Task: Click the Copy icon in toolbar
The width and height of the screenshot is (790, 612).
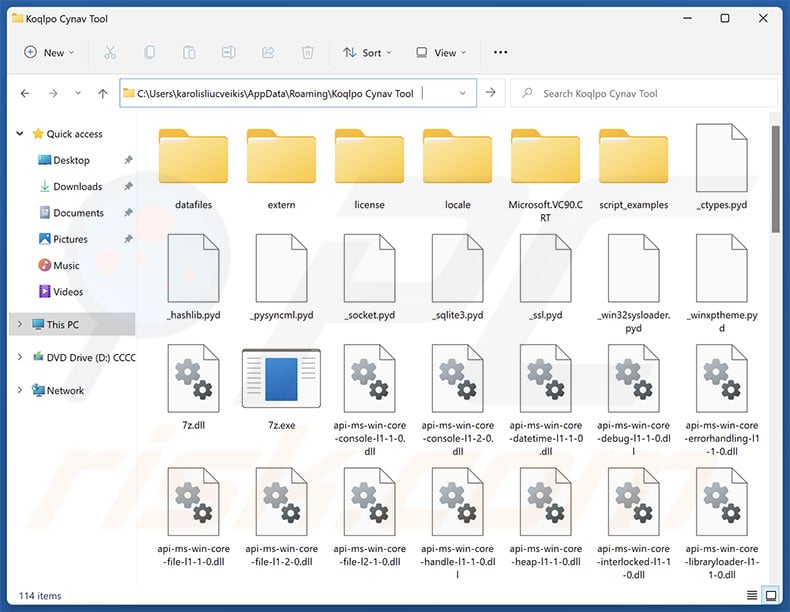Action: coord(150,52)
